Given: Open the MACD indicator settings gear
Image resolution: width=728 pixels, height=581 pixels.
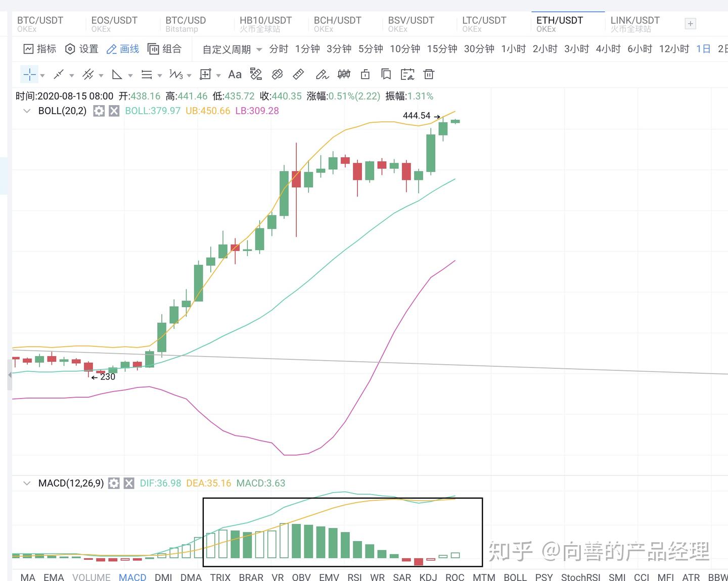Looking at the screenshot, I should [x=114, y=483].
